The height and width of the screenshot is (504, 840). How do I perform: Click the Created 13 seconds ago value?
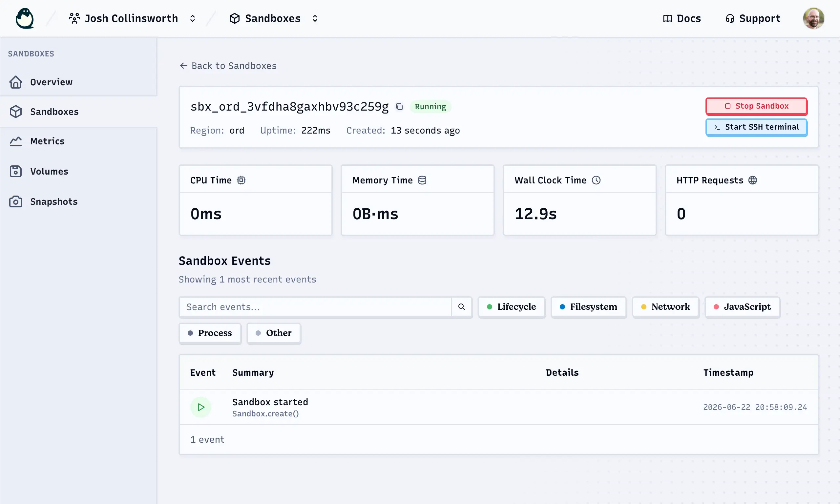coord(425,130)
